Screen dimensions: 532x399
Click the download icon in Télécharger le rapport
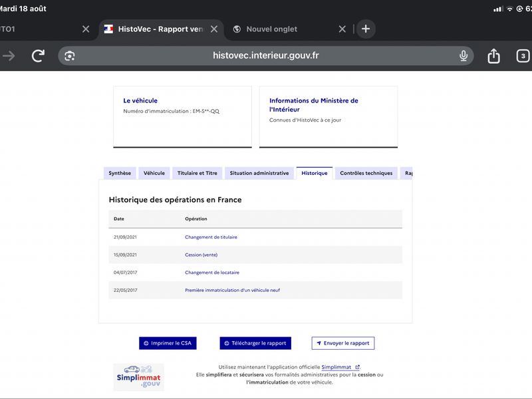point(227,343)
